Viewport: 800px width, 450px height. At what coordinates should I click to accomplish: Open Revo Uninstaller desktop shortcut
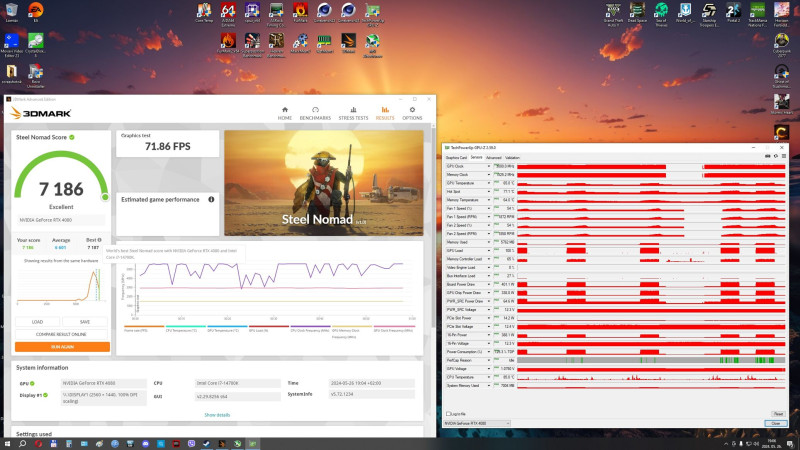[x=35, y=77]
